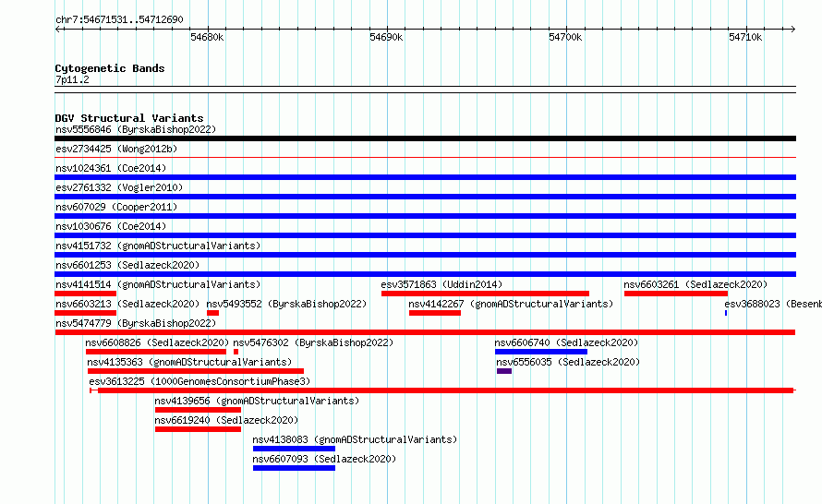The image size is (822, 504).
Task: Click the Cytogenetic Bands track title
Action: point(110,68)
